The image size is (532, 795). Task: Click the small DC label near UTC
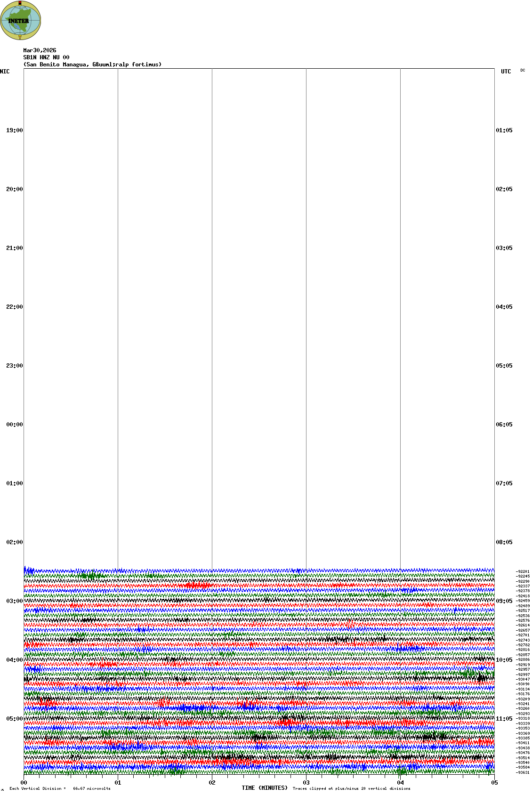click(x=523, y=70)
